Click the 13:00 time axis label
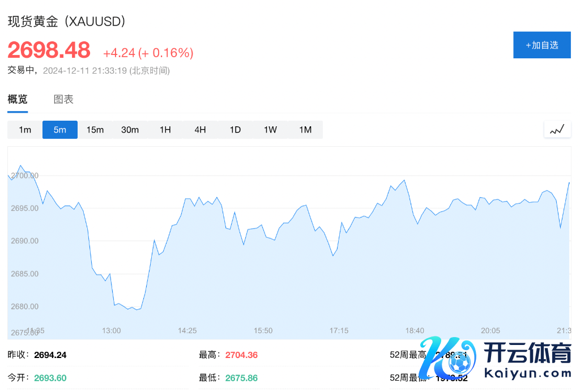 click(111, 331)
